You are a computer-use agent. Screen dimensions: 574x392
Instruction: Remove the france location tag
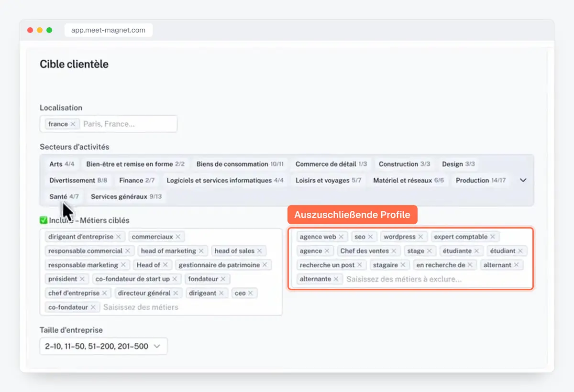[73, 124]
